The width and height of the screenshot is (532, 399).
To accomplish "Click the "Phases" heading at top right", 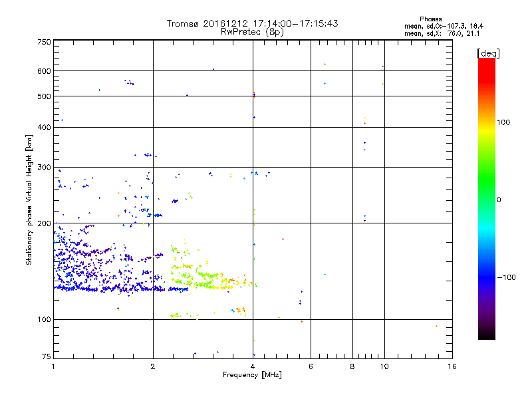I will (x=430, y=19).
